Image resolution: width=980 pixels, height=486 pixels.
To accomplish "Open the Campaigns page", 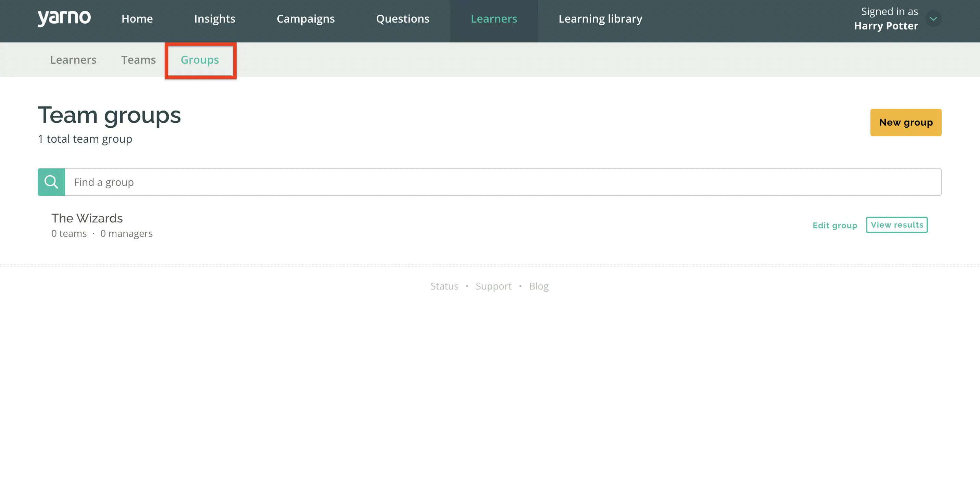I will [305, 18].
